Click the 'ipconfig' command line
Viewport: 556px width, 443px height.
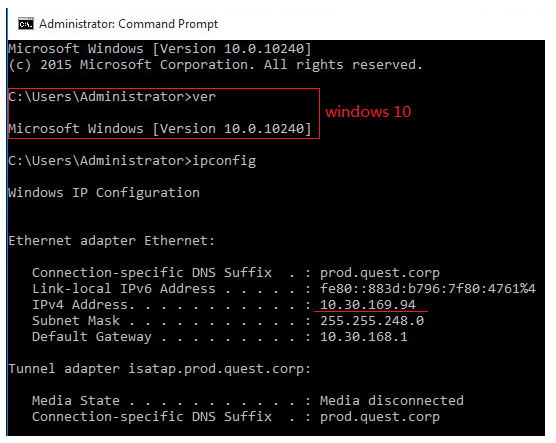tap(132, 161)
